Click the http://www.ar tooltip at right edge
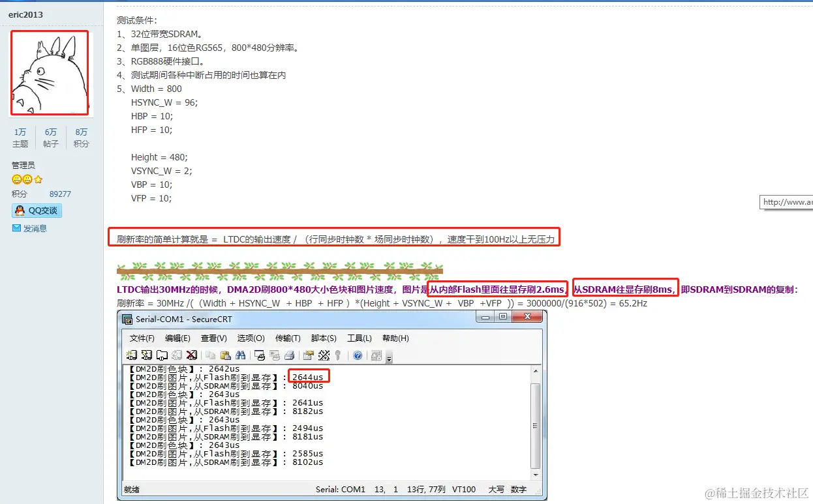Image resolution: width=813 pixels, height=504 pixels. tap(787, 202)
